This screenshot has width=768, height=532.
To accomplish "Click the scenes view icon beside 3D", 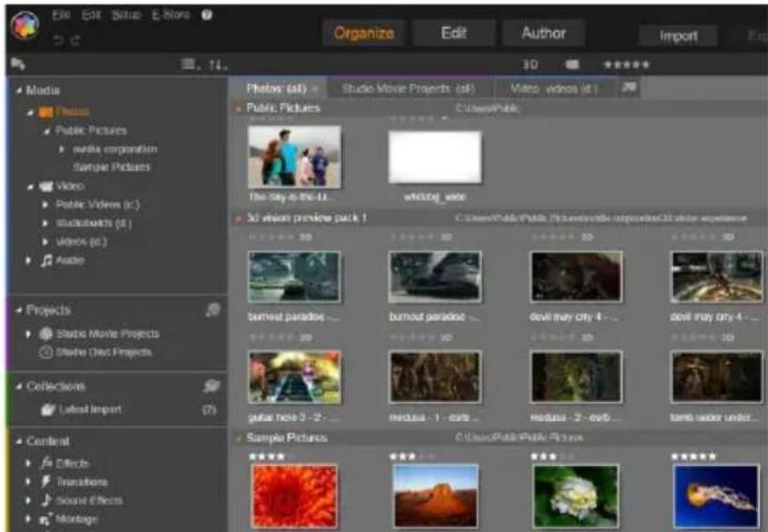I will [572, 65].
